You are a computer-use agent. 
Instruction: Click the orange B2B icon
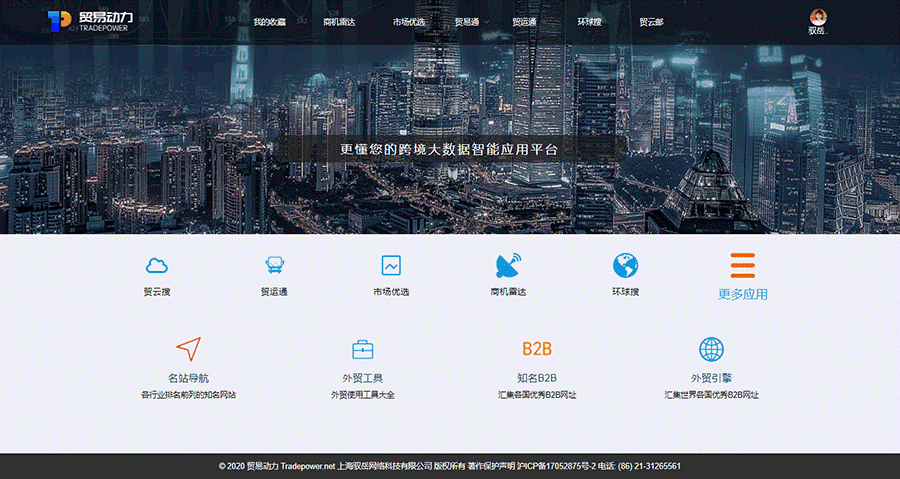coord(537,349)
